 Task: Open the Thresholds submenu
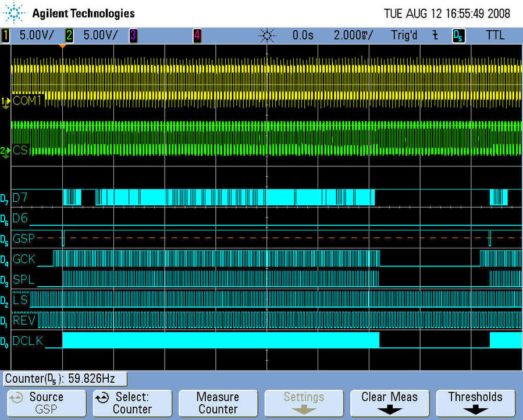pos(475,403)
